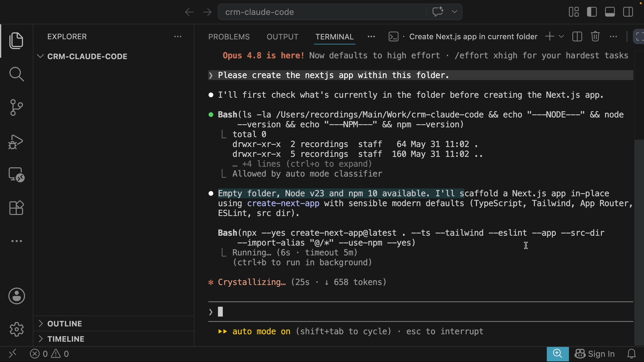Screen dimensions: 644x362
Task: Go forward with the navigation arrow
Action: click(x=207, y=12)
